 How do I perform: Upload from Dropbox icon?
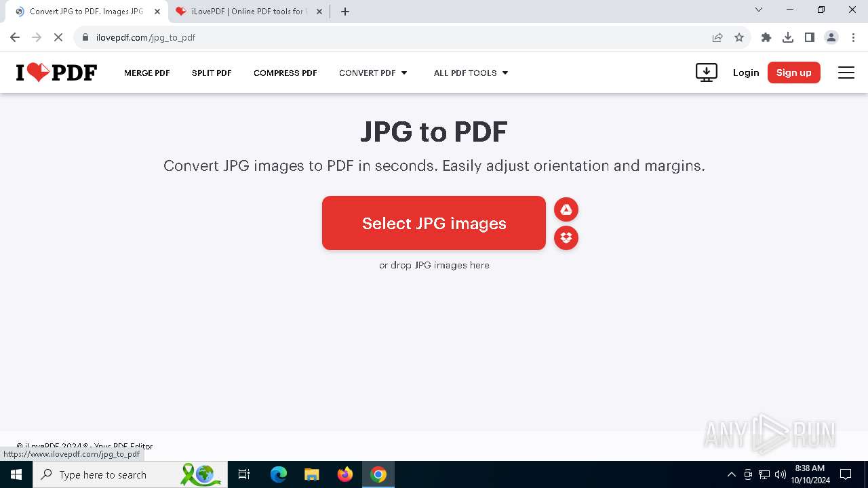pos(566,238)
